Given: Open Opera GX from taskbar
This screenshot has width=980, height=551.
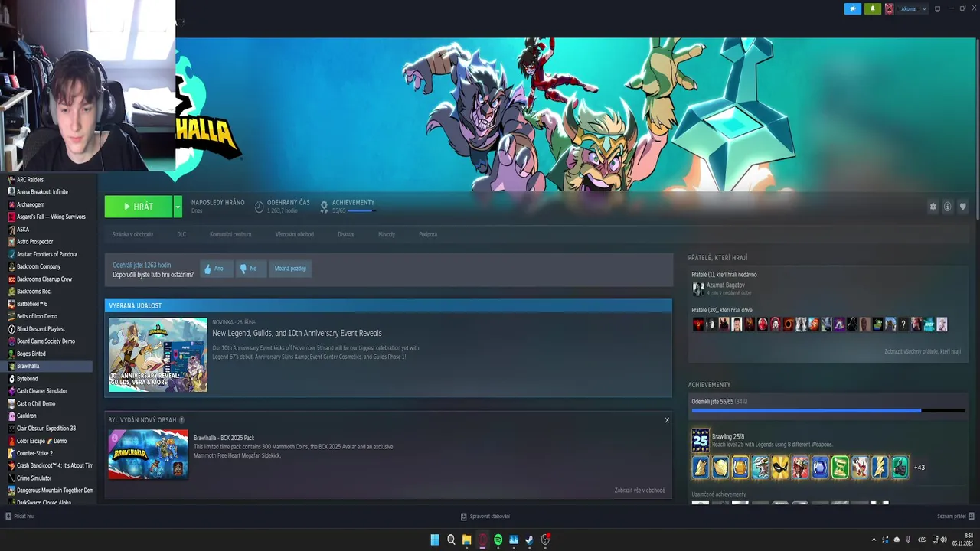Looking at the screenshot, I should coord(482,540).
